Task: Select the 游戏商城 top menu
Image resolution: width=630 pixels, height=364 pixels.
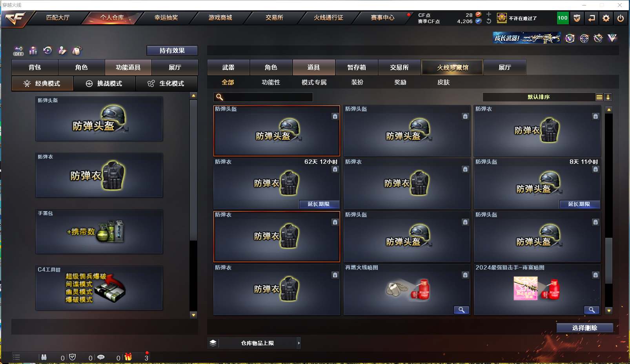Action: coord(220,18)
